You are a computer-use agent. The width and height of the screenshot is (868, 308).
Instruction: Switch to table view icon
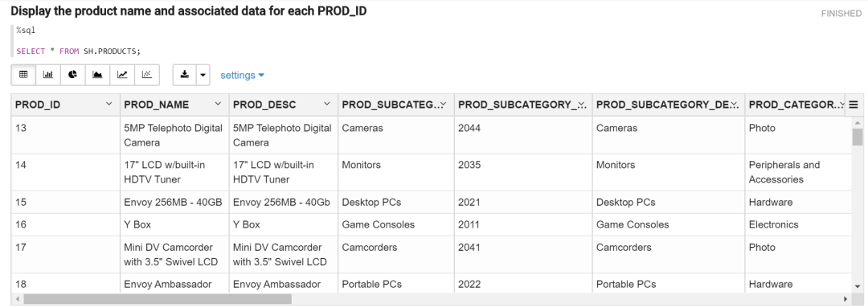pos(23,75)
